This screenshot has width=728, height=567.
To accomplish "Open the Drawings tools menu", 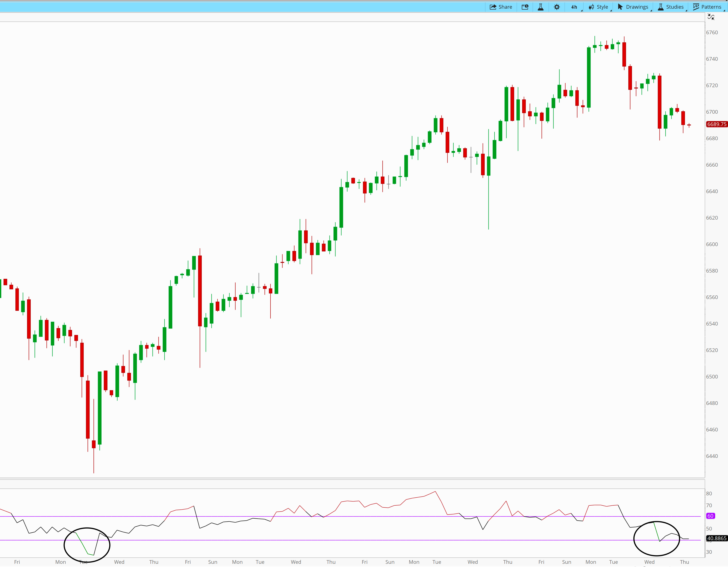I will coord(633,7).
